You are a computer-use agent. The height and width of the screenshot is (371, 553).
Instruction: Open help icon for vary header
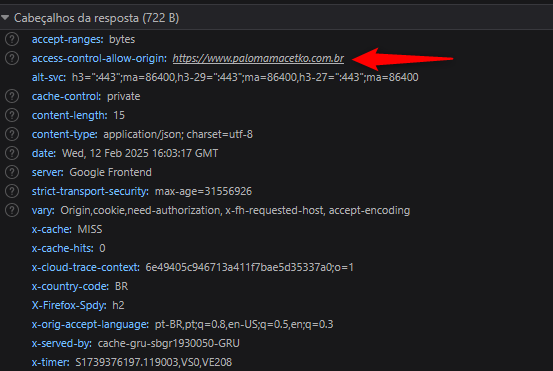[x=12, y=211]
